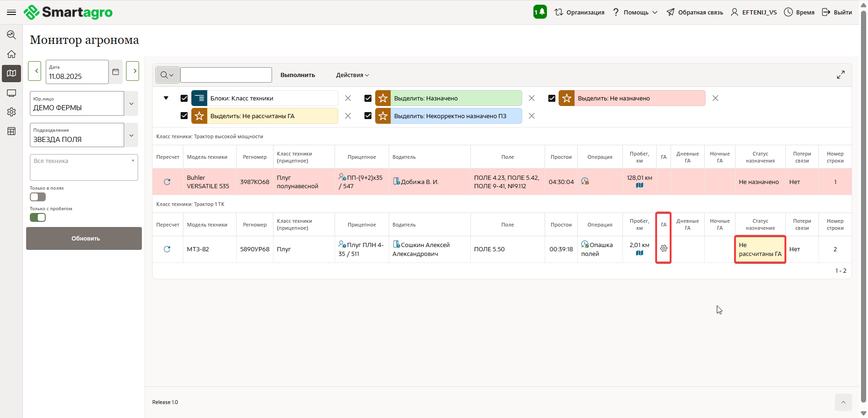Toggle the 'Только в полях' switch

38,197
